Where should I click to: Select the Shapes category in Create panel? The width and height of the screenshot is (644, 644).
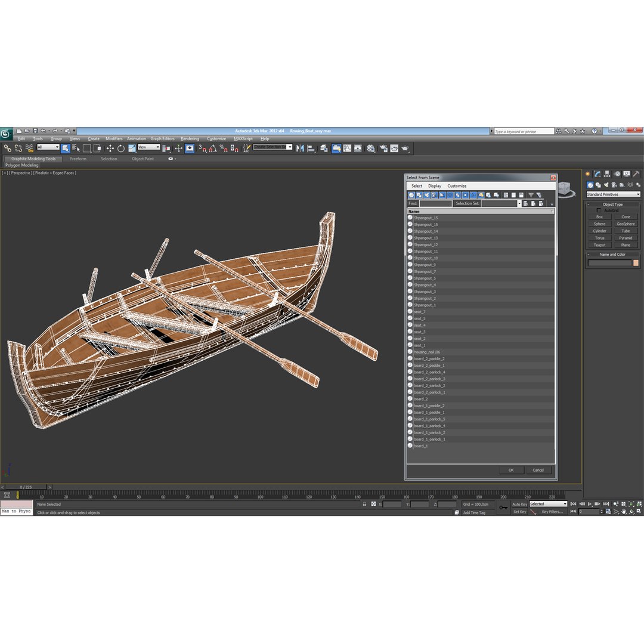coord(598,185)
